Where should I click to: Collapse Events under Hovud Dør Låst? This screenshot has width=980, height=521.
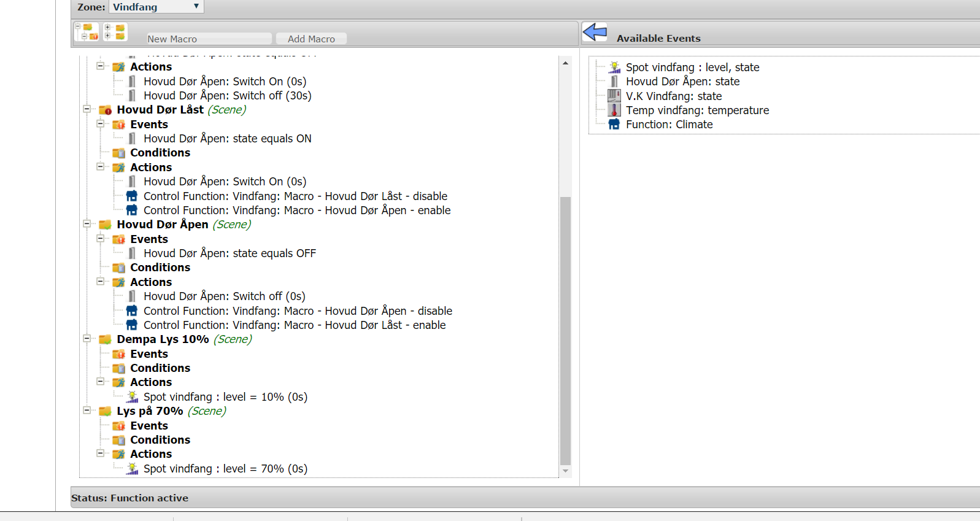pos(100,124)
